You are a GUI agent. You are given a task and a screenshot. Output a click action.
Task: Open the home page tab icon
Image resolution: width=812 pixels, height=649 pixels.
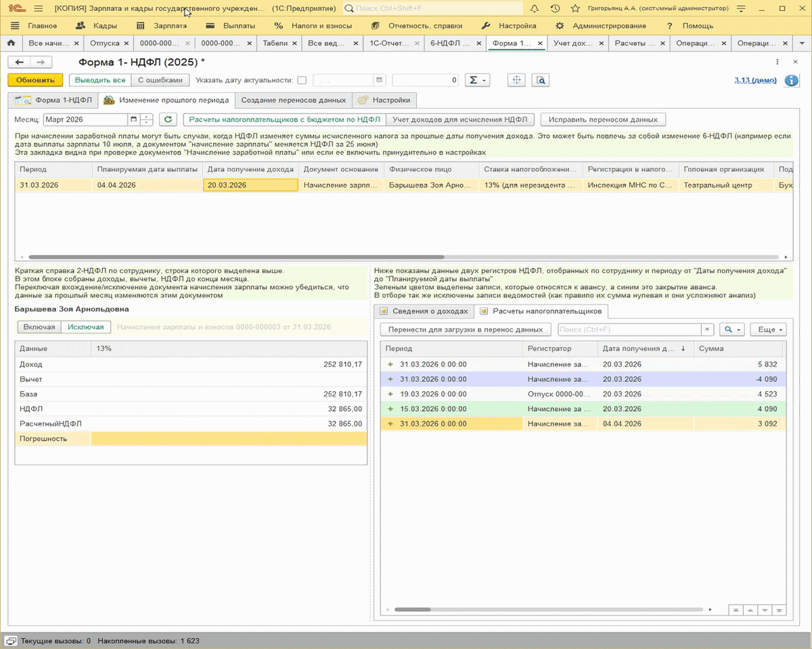tap(11, 43)
